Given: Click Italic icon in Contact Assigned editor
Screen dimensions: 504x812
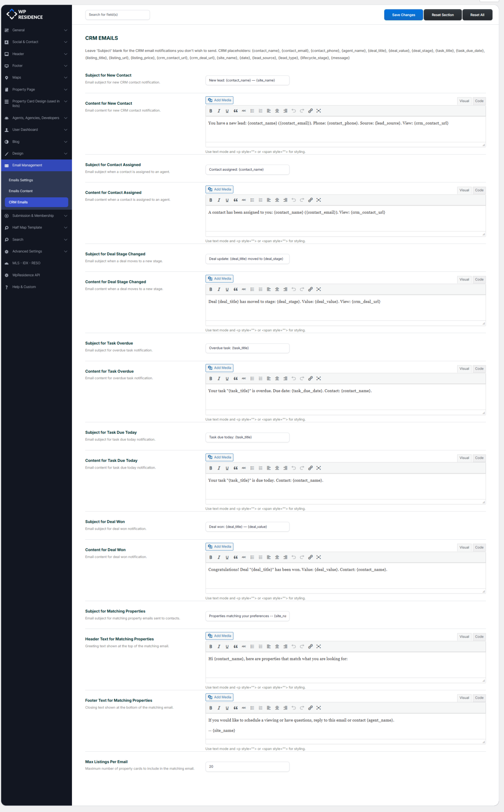Looking at the screenshot, I should (x=219, y=200).
